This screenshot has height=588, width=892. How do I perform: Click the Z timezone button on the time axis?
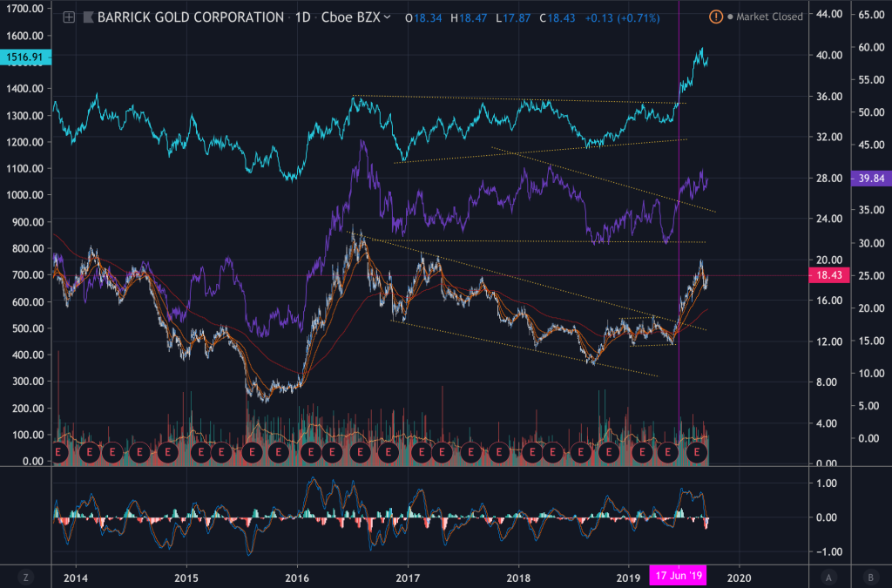[25, 578]
